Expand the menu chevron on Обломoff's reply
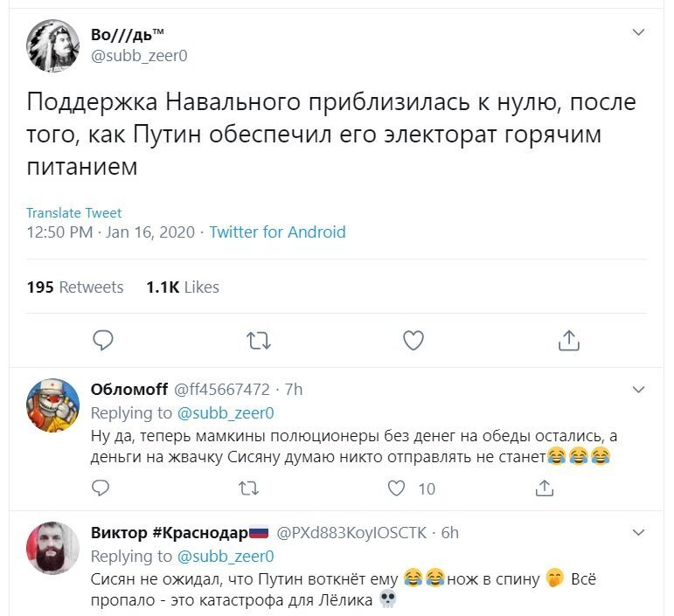 (639, 390)
